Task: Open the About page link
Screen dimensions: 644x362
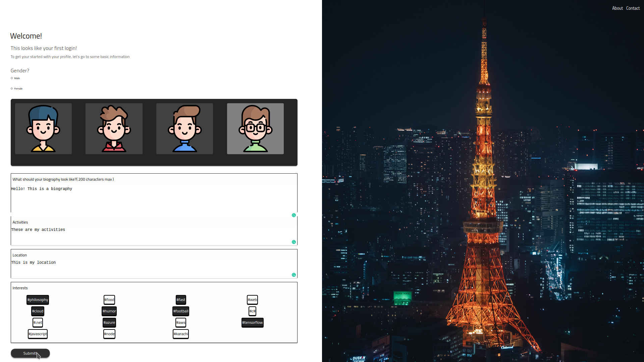Action: coord(617,8)
